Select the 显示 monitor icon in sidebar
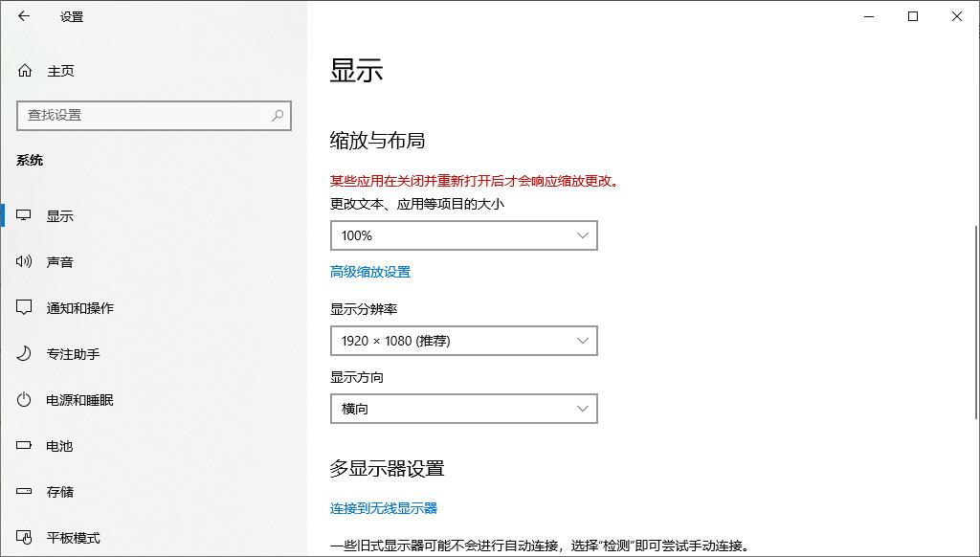The image size is (980, 557). click(24, 215)
